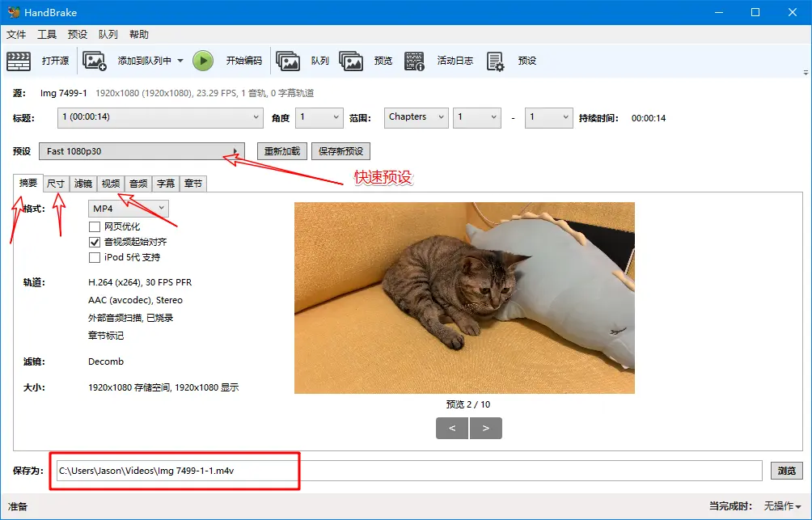
Task: Open the 角度 angle dropdown
Action: click(319, 117)
